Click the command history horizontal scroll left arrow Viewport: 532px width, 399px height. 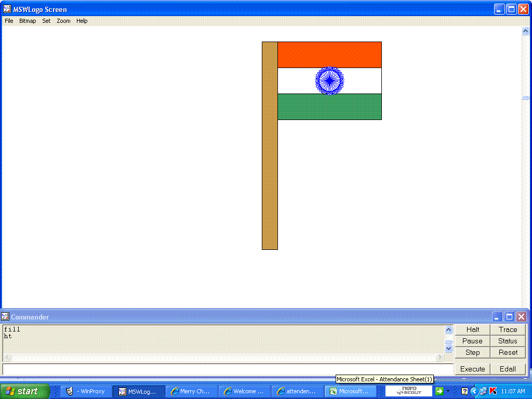tap(7, 357)
